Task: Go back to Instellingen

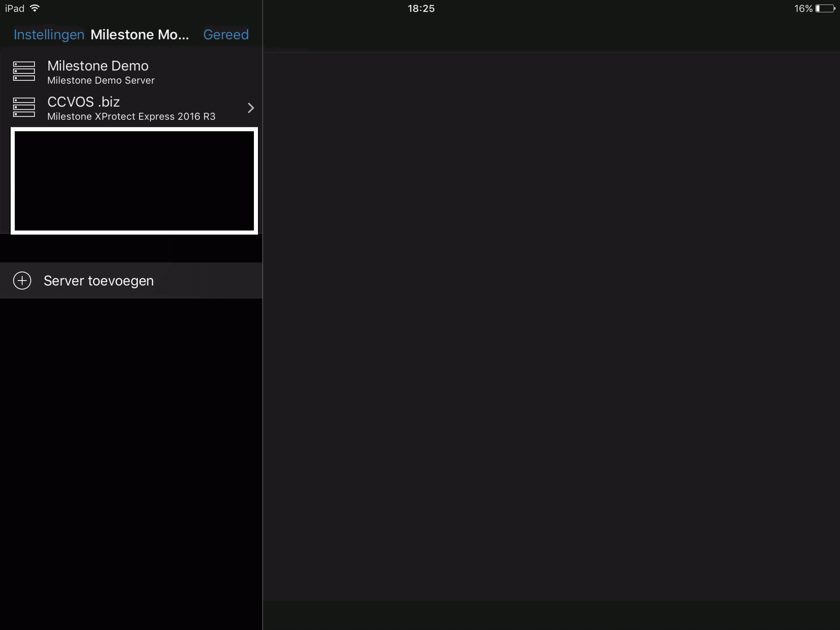Action: [x=49, y=34]
